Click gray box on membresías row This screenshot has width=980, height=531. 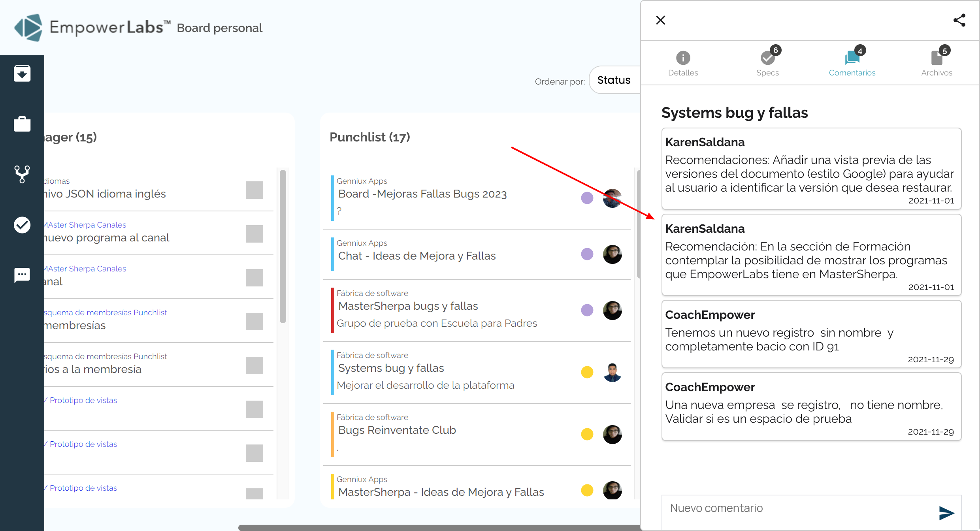coord(254,322)
